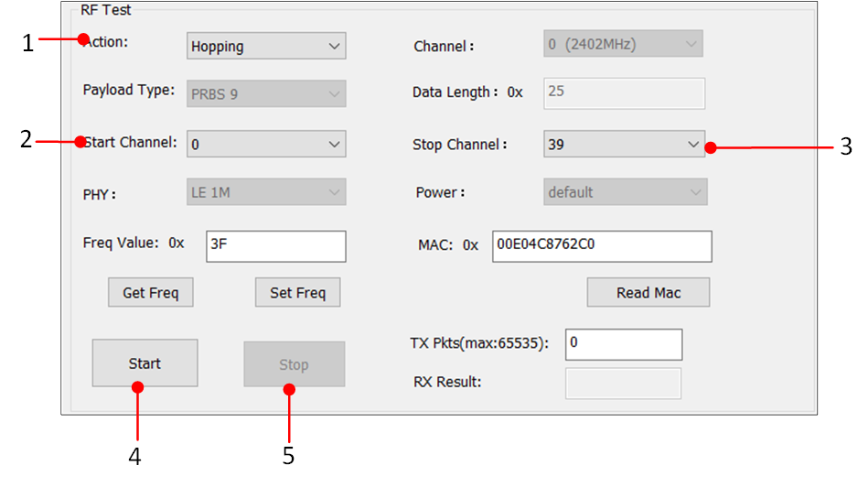Click the TX Pkts(max:65535) label
This screenshot has width=868, height=487.
click(x=479, y=344)
